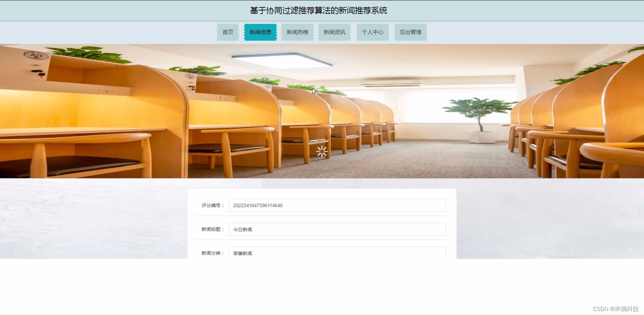Click the 新闻标题 label text
Screen dimensions: 644x315
coord(212,229)
